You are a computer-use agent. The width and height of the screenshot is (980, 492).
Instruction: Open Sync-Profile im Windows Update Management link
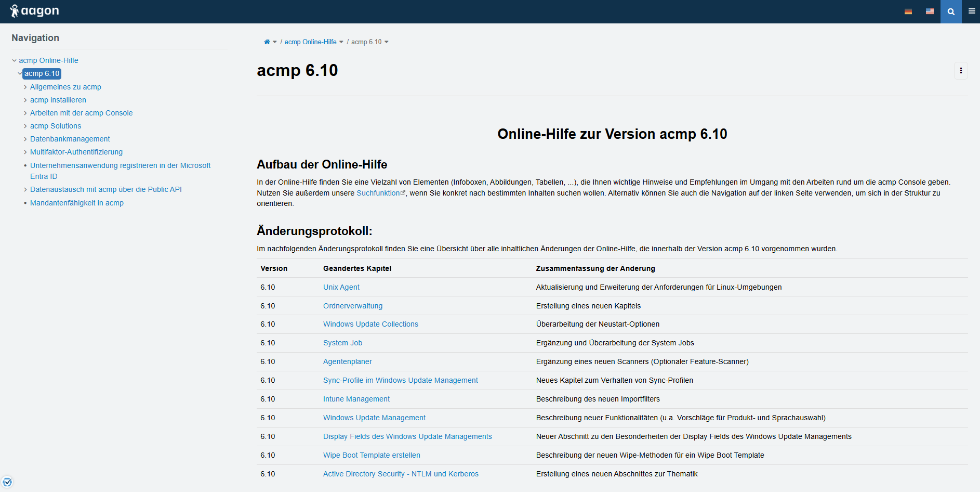[x=401, y=380]
